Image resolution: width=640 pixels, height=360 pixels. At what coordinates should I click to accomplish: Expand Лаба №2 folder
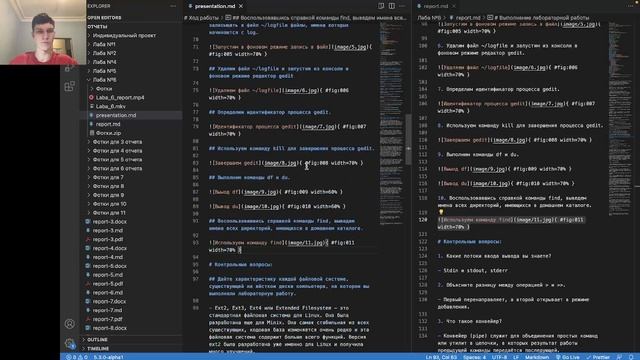coord(104,53)
